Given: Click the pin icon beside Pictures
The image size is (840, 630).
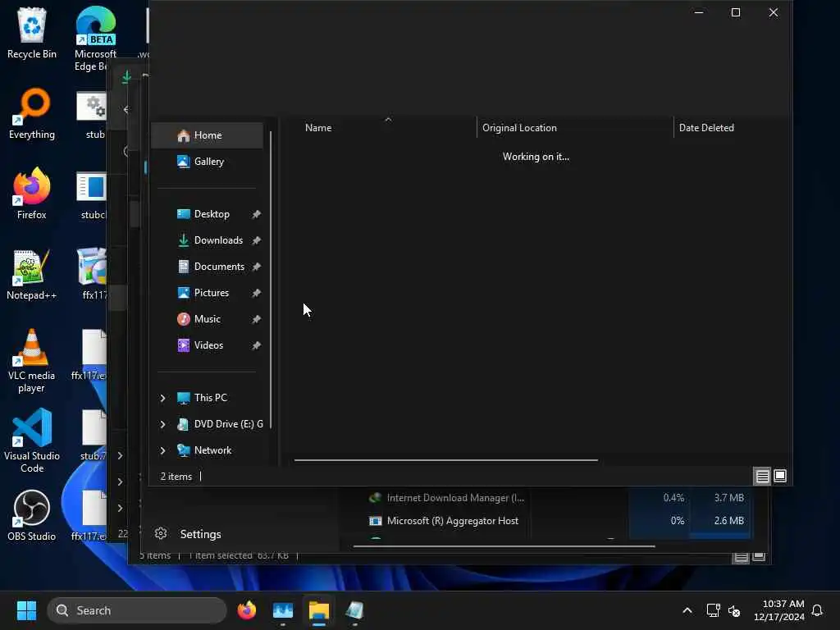Looking at the screenshot, I should pos(256,293).
